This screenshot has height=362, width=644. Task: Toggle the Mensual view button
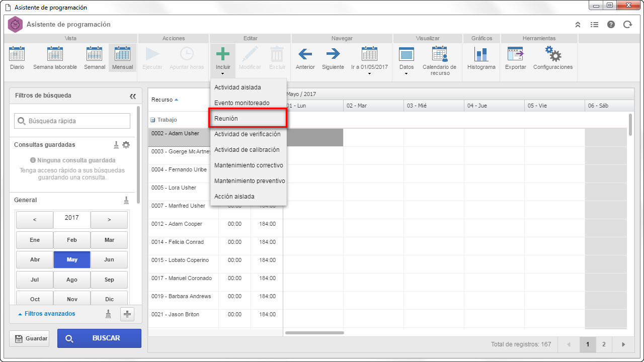[123, 58]
